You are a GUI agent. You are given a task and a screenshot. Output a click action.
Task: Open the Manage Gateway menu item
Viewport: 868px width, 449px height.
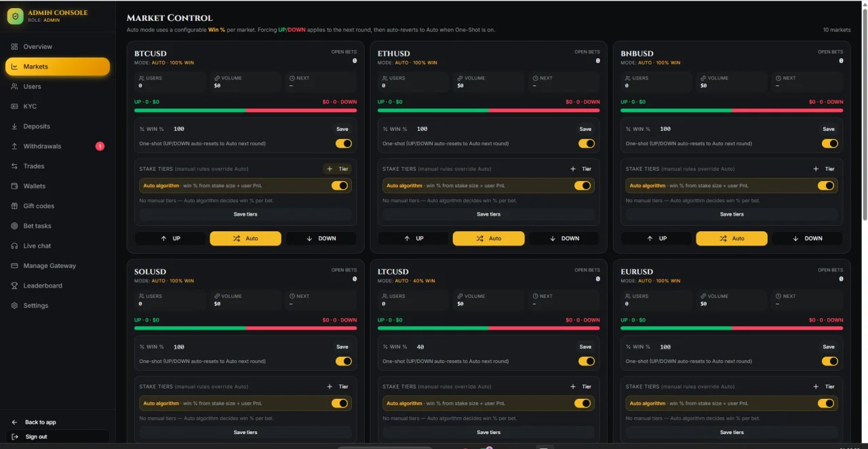click(x=58, y=265)
